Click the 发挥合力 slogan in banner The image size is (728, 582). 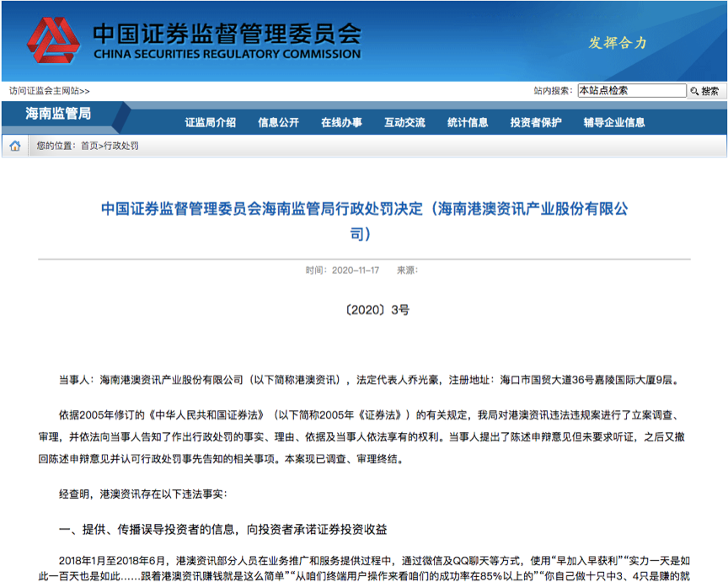[618, 43]
